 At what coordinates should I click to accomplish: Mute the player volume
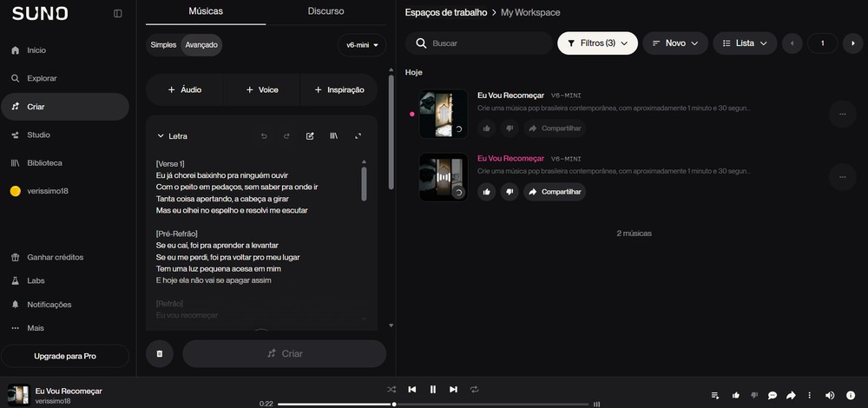(830, 395)
